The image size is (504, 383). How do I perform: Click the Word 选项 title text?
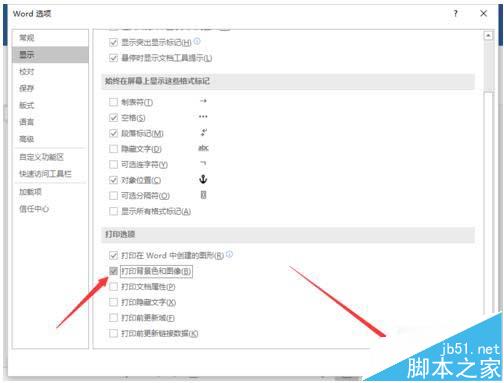tap(32, 14)
